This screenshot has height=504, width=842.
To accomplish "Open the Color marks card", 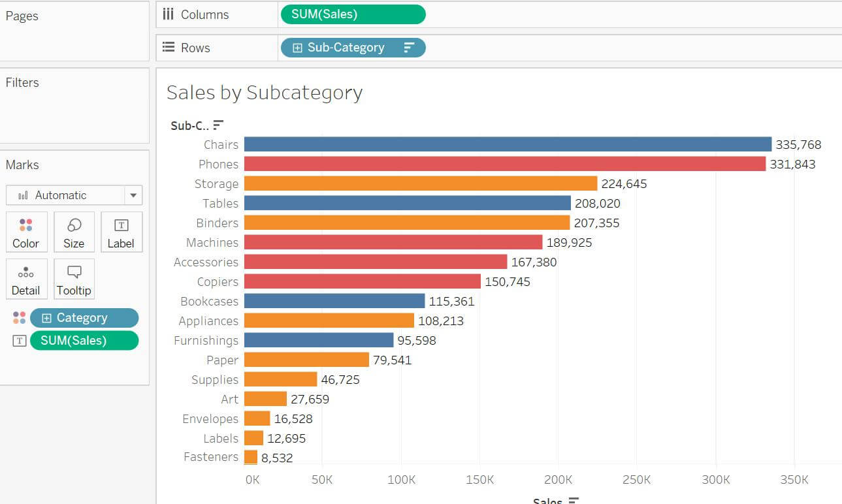I will click(x=26, y=232).
